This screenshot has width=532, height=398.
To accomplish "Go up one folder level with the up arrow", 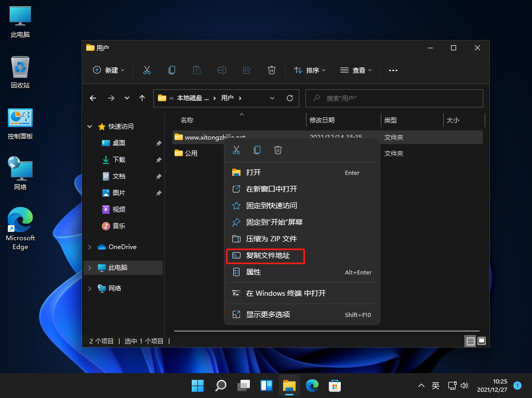I will tap(142, 98).
